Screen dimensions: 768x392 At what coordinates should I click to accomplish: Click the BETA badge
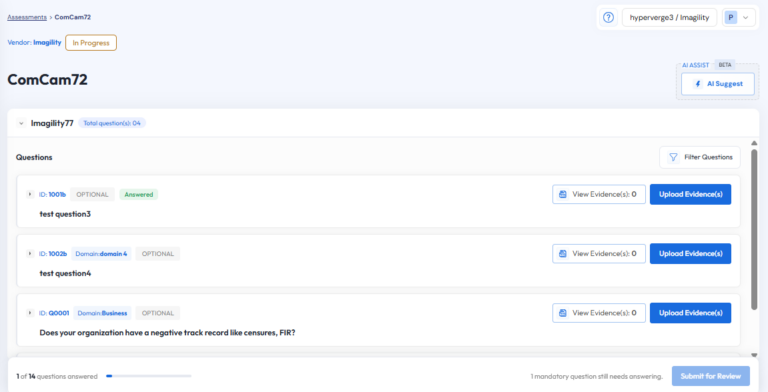(725, 65)
